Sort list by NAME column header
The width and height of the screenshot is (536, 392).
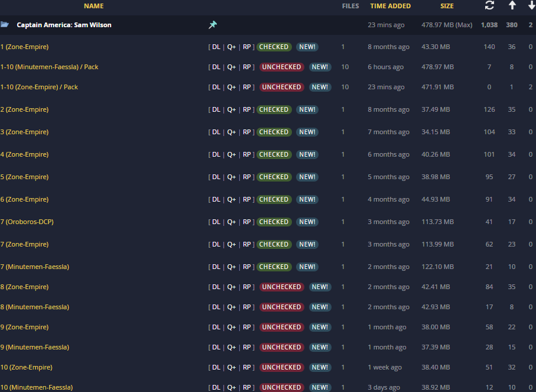tap(93, 6)
